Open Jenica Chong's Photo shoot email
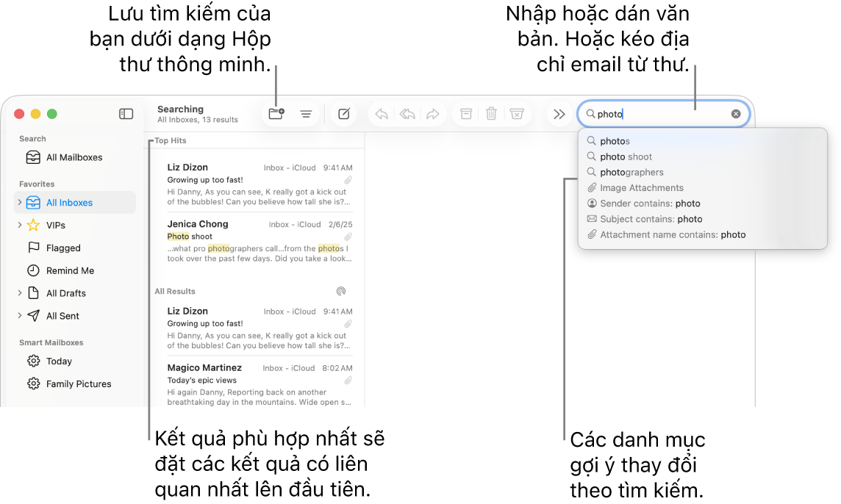This screenshot has height=504, width=841. click(x=260, y=241)
